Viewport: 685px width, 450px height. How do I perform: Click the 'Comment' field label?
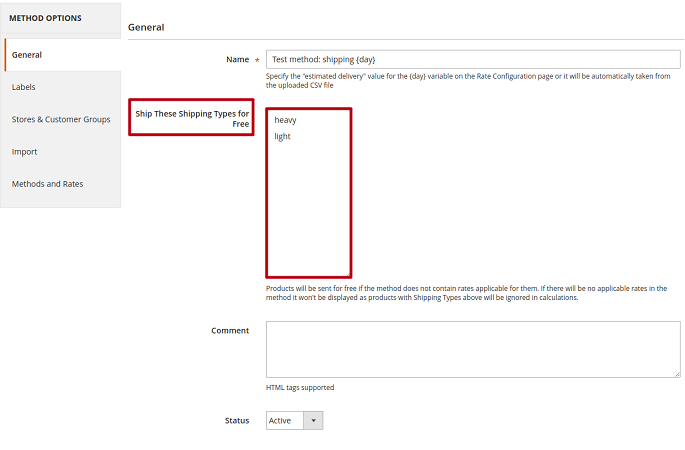click(230, 330)
